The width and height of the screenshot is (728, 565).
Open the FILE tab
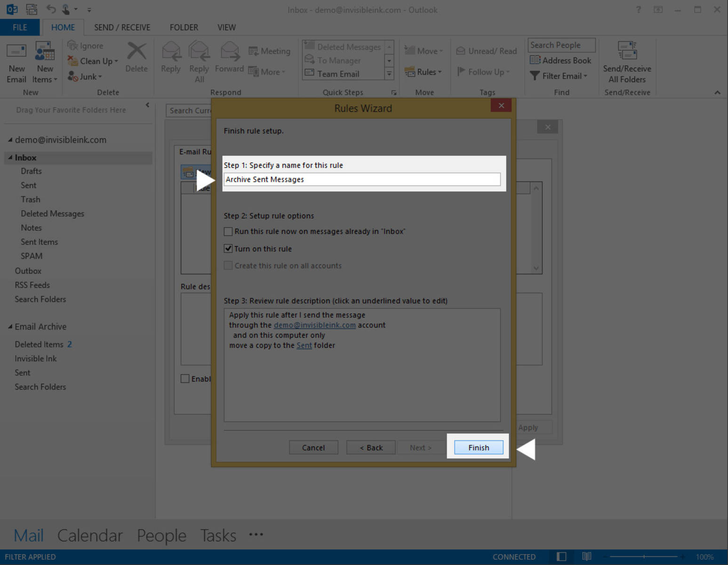(x=19, y=27)
